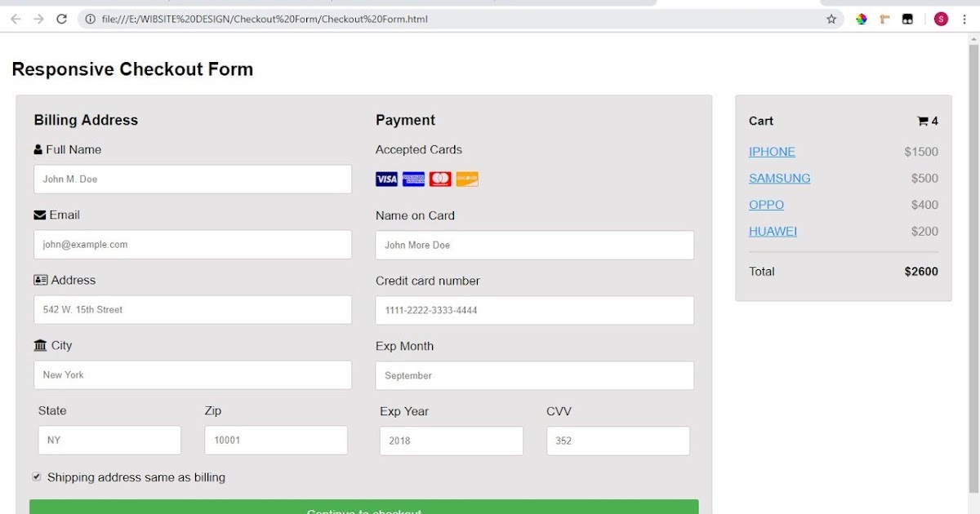Click the person icon beside Full Name

point(37,149)
